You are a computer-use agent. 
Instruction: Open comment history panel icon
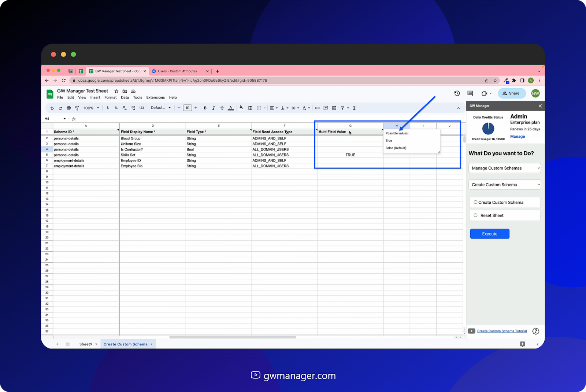tap(470, 93)
